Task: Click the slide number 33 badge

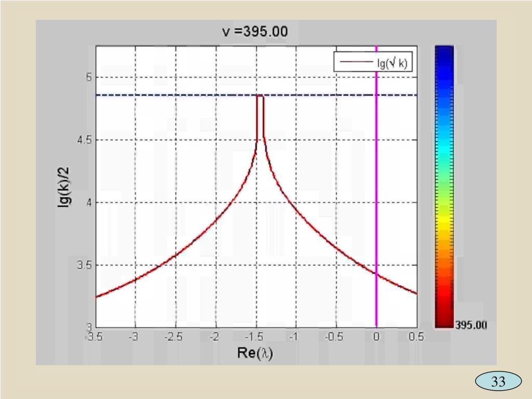Action: (498, 381)
